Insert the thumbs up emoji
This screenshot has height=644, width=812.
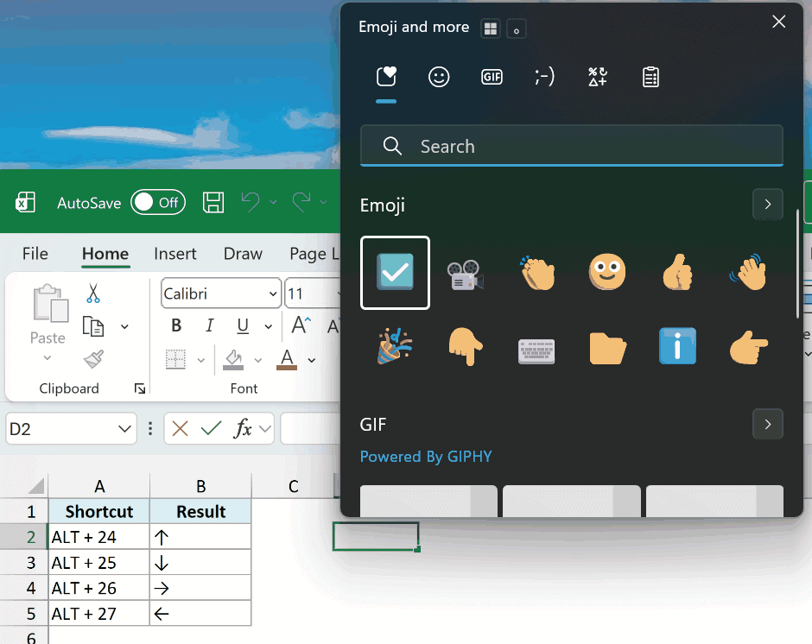point(677,272)
